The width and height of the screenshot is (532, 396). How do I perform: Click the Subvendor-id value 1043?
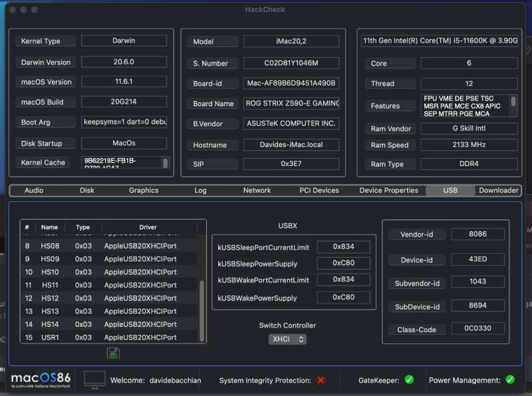click(x=477, y=282)
